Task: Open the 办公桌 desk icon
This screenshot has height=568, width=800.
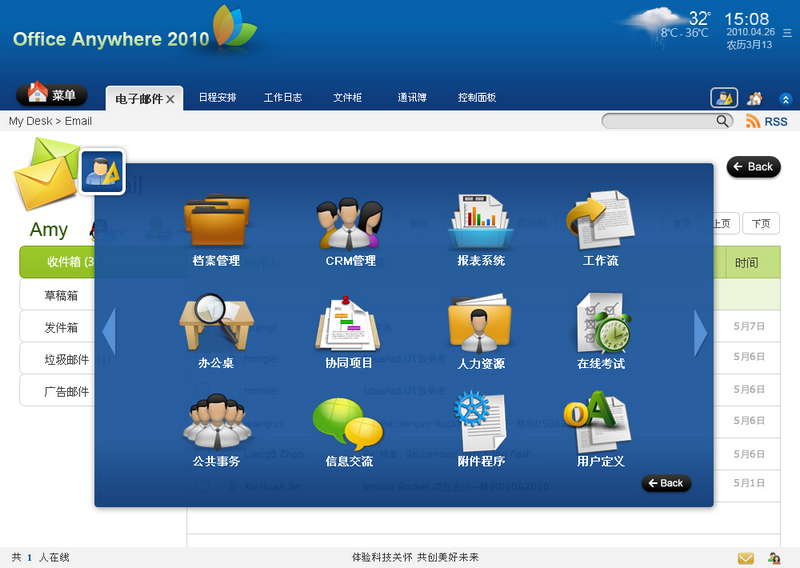Action: pyautogui.click(x=217, y=322)
